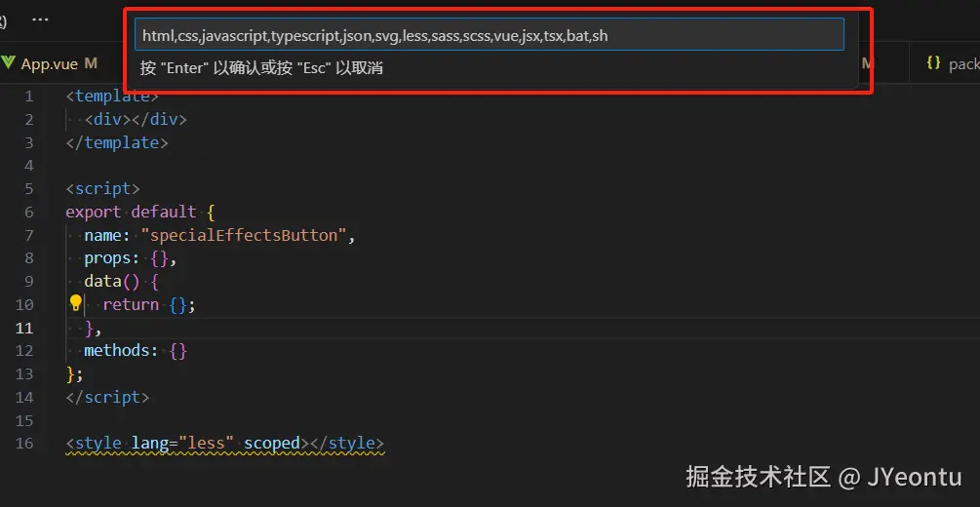Click the JSON braces icon on package tab

click(x=934, y=62)
